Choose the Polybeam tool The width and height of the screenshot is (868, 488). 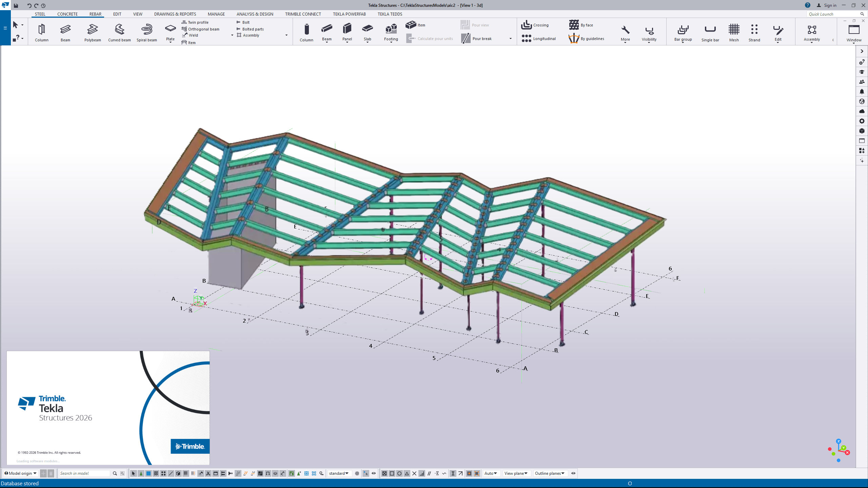coord(93,33)
